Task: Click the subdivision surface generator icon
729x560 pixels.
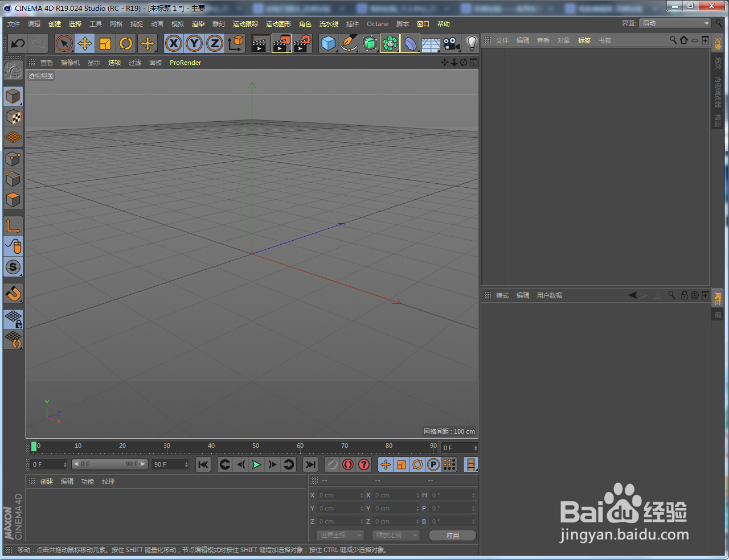Action: coord(370,44)
